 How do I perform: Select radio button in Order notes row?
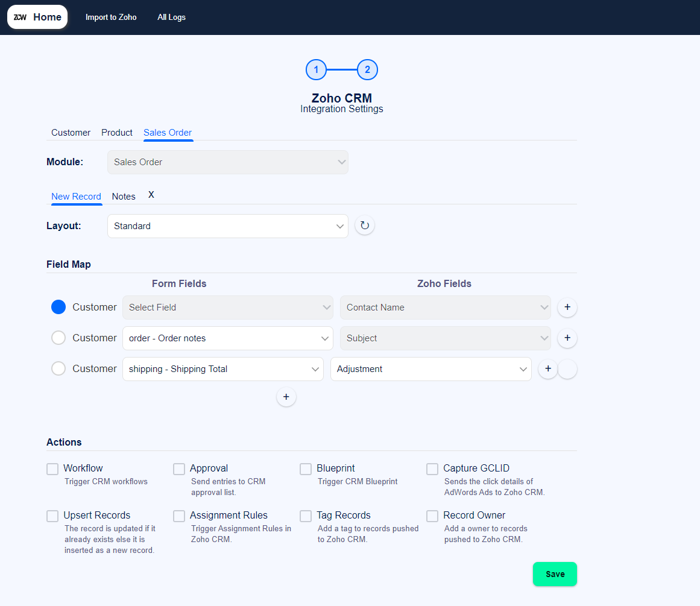pos(58,338)
